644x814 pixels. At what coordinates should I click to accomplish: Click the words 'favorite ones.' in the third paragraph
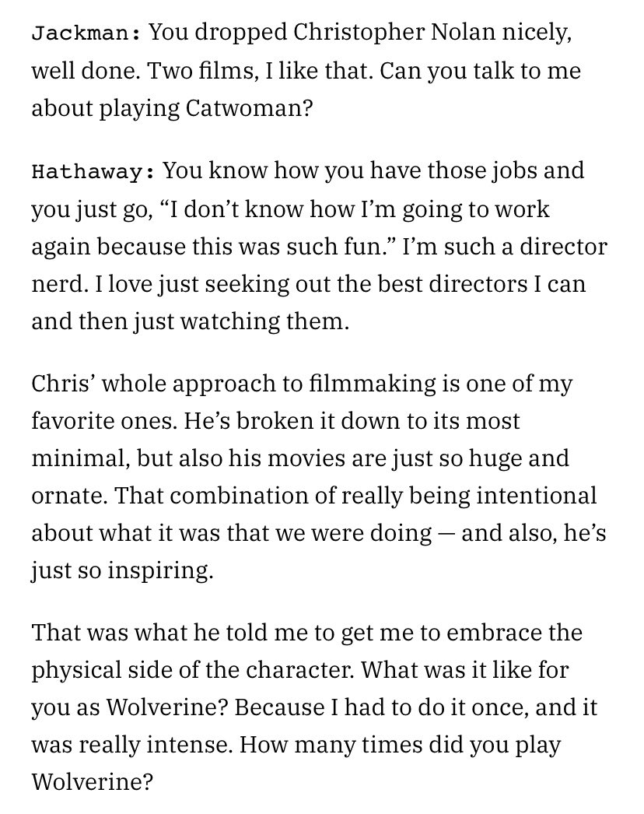point(103,421)
